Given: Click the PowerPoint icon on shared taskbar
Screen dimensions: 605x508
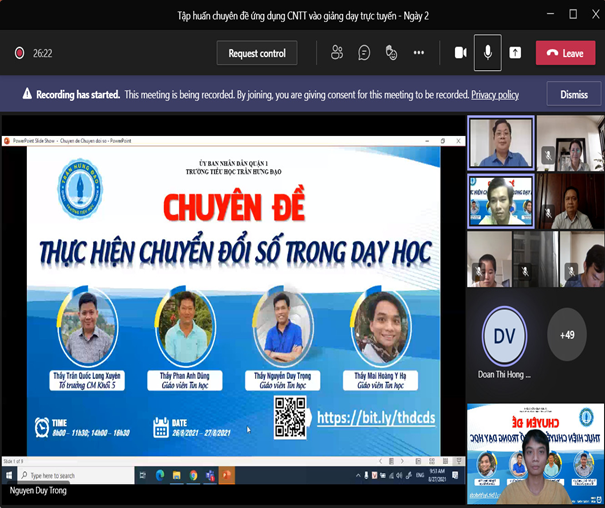Looking at the screenshot, I should (227, 476).
